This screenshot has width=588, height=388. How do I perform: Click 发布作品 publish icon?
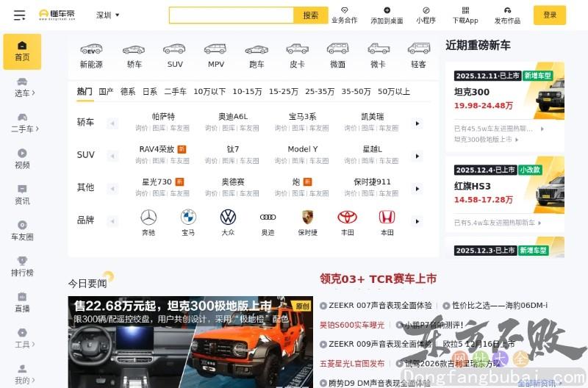tap(507, 15)
